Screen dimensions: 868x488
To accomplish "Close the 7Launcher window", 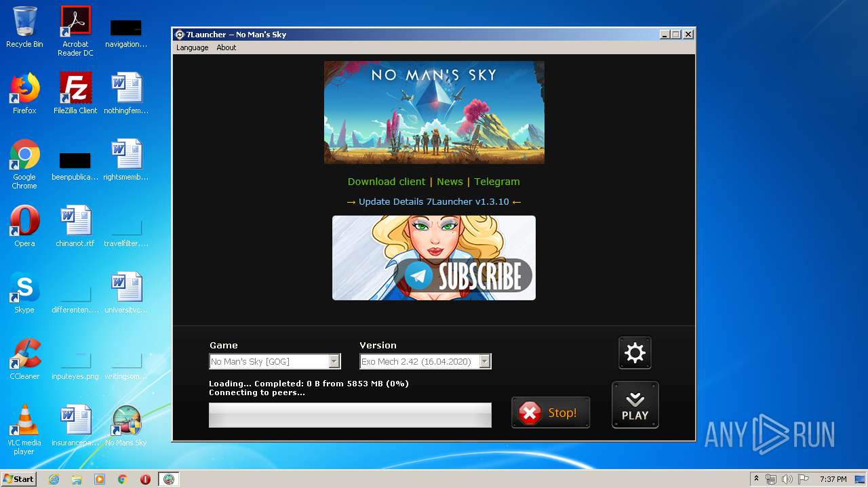I will click(688, 35).
